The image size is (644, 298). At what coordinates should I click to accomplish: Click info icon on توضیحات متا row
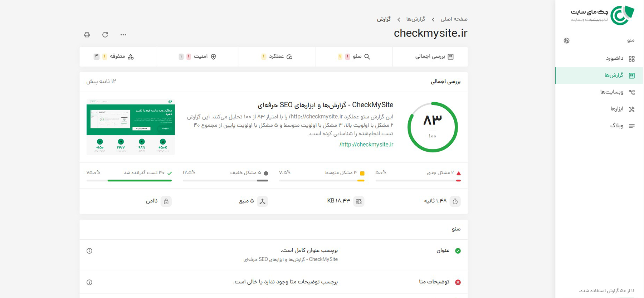89,282
